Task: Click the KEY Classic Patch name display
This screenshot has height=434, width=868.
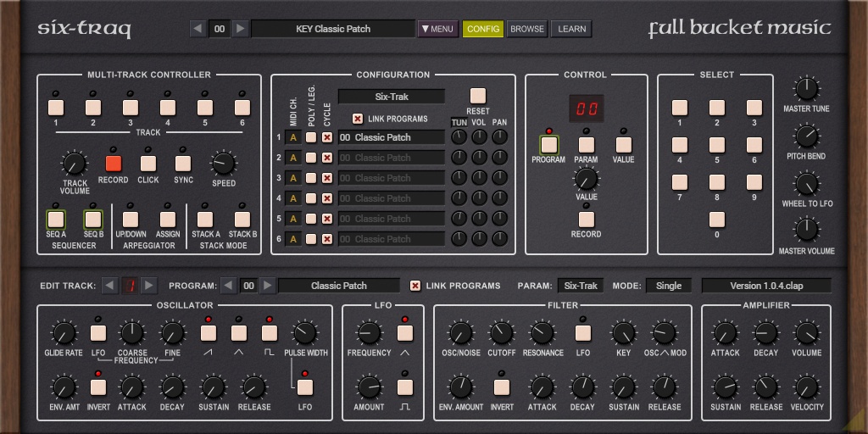Action: click(333, 29)
